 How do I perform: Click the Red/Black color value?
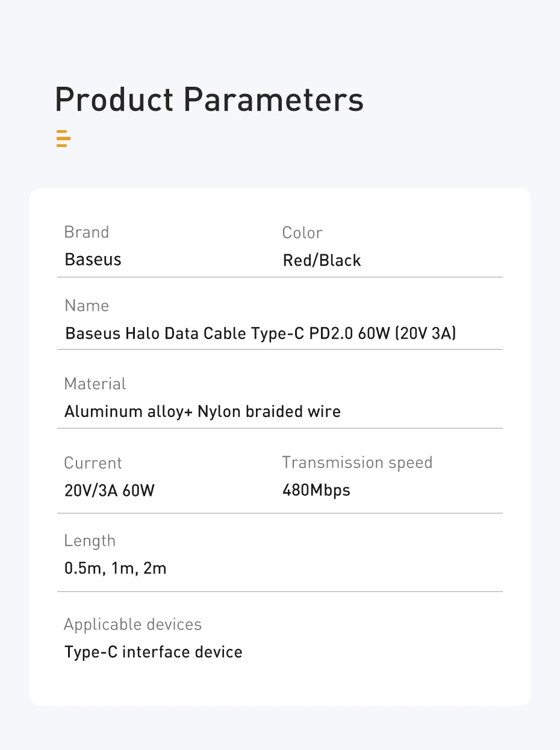pos(322,260)
